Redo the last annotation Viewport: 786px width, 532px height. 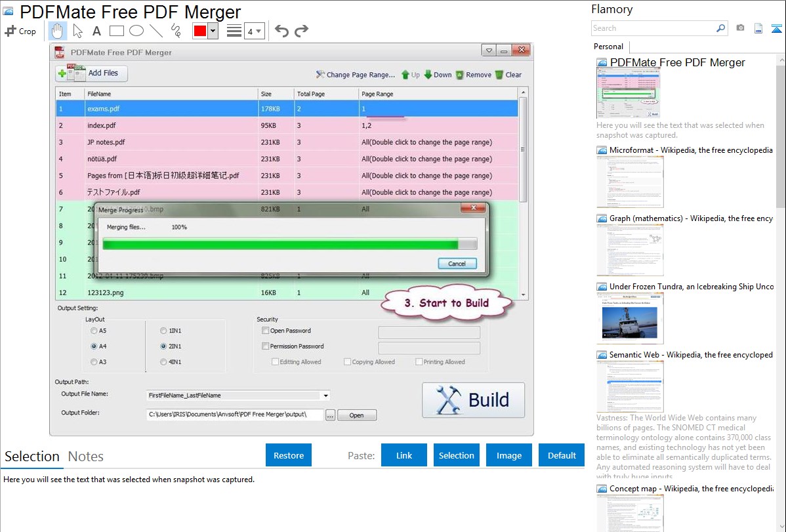point(301,31)
